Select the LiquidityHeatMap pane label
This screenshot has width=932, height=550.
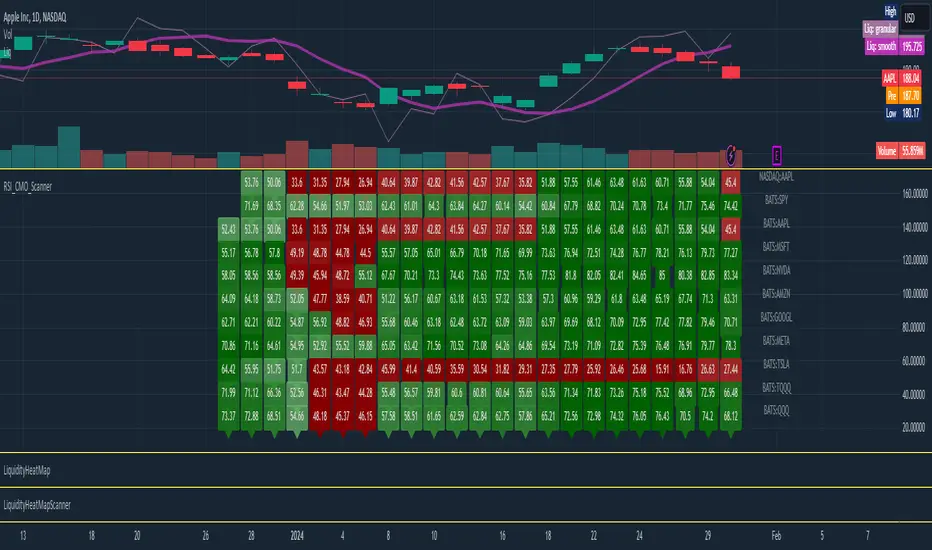(27, 470)
